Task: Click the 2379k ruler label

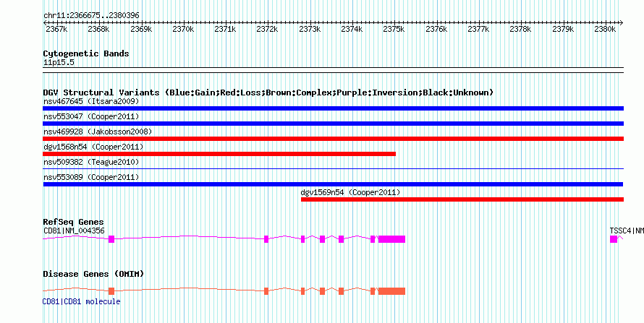Action: point(563,29)
